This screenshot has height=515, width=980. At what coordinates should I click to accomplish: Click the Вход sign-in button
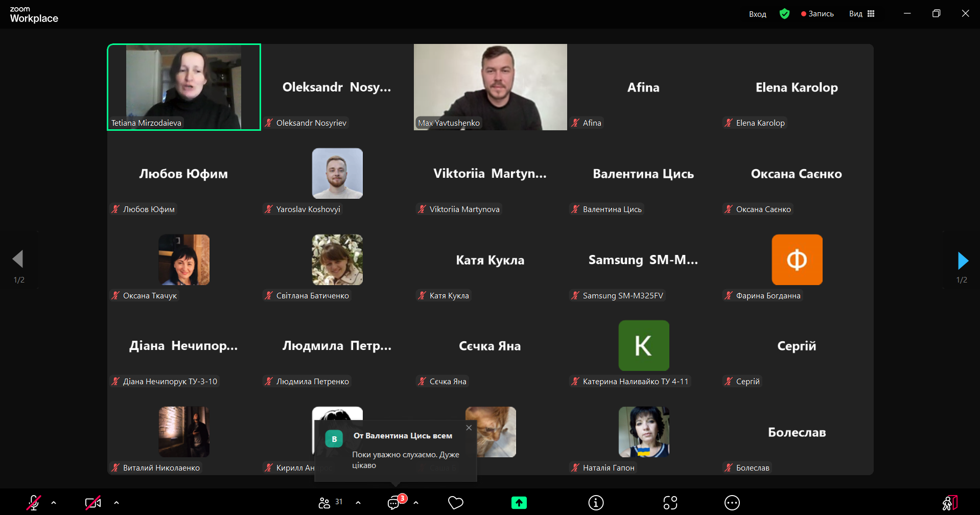pyautogui.click(x=757, y=14)
